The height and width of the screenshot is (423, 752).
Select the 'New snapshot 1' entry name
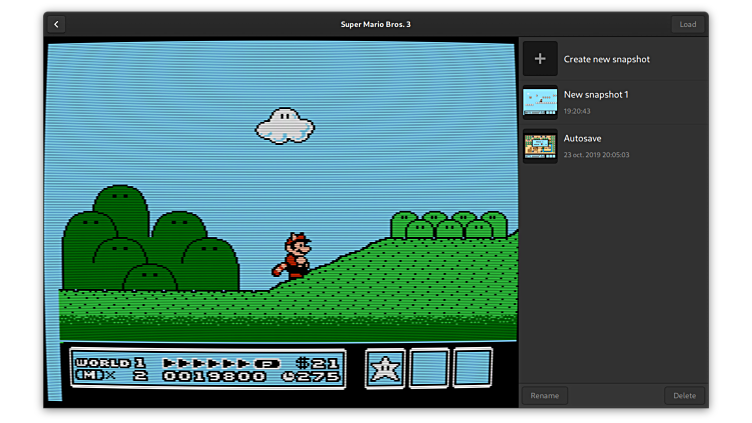[596, 95]
